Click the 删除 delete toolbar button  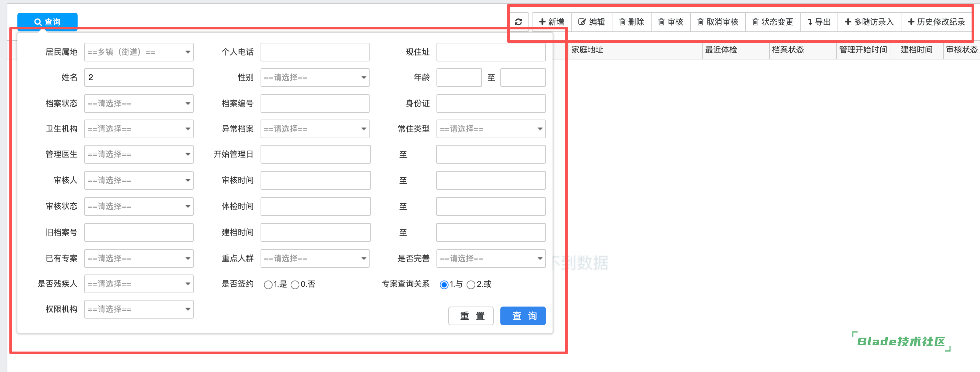[631, 22]
